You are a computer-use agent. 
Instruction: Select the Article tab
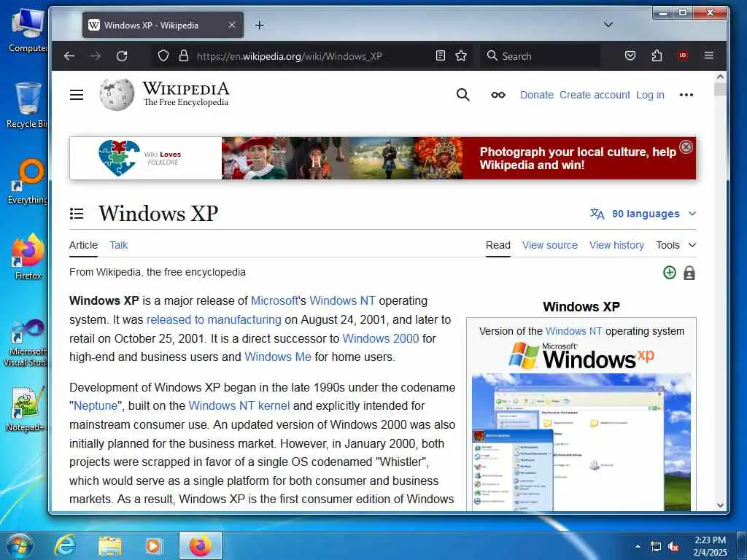coord(83,245)
